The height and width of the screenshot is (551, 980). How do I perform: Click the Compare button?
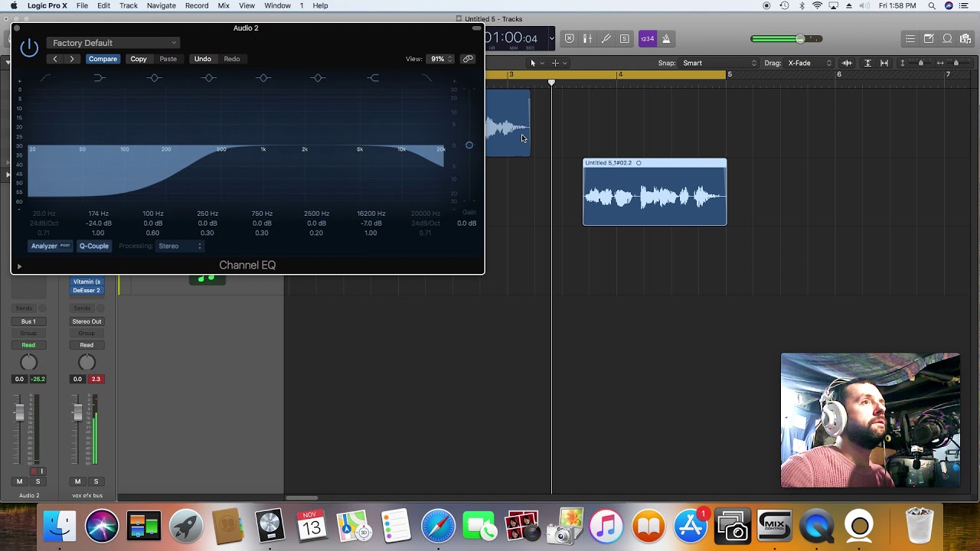[103, 59]
